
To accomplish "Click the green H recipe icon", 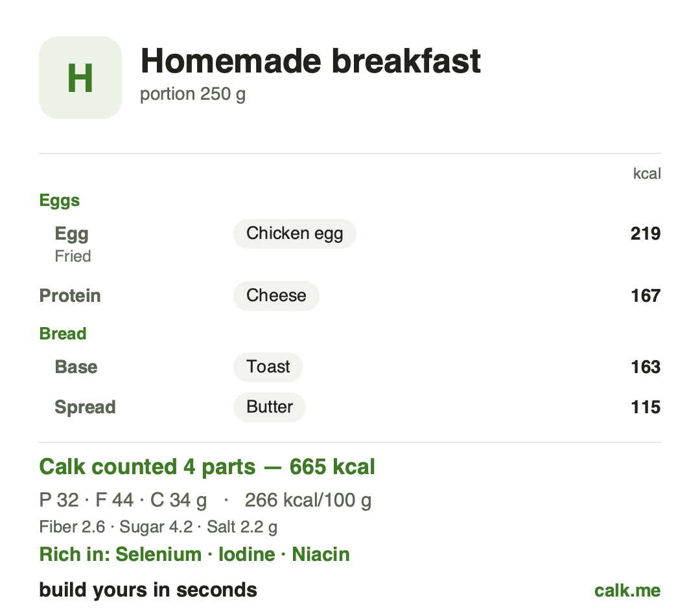I will 80,78.
